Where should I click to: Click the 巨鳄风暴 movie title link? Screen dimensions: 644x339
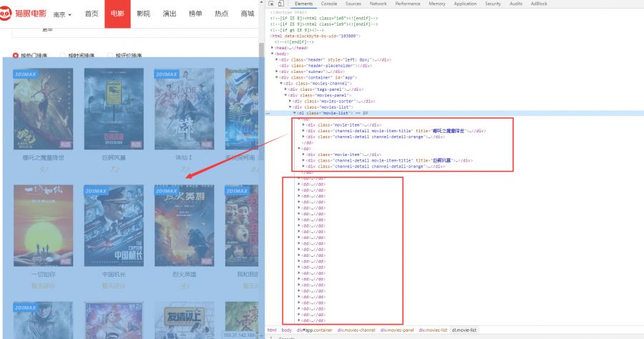[114, 157]
